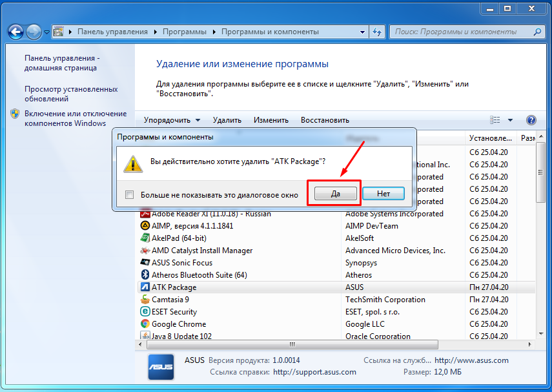
Task: Open "Просмотр установленных обновлений" link
Action: click(71, 94)
